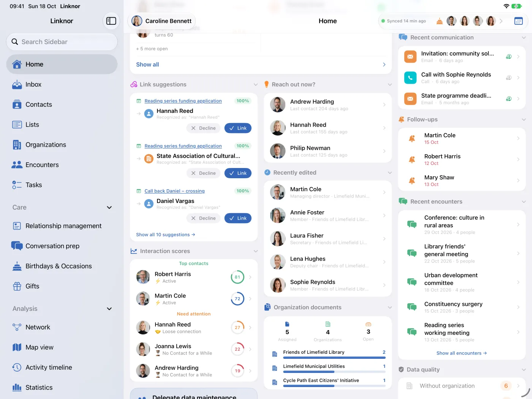
Task: Collapse the Care sidebar section
Action: click(109, 207)
